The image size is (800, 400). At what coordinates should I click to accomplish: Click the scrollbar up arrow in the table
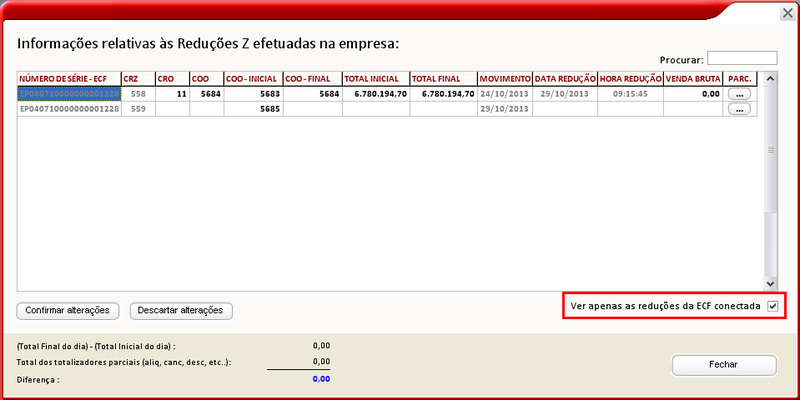pos(770,77)
